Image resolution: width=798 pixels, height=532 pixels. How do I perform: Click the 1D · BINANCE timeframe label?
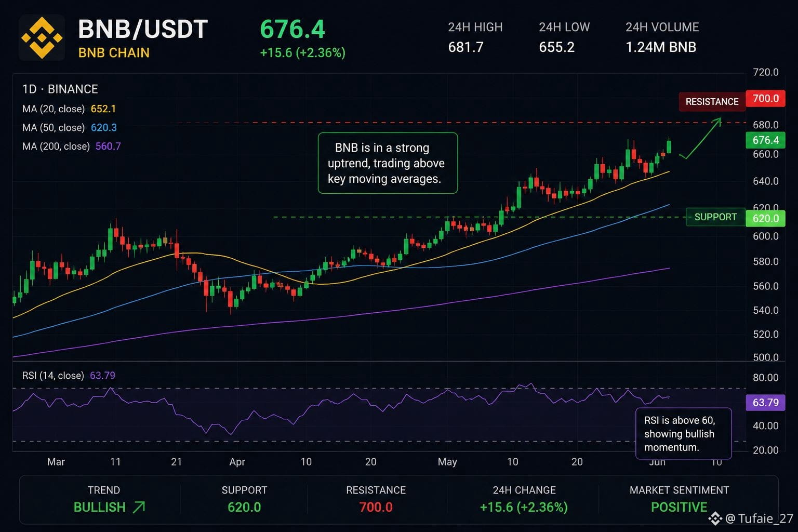(x=60, y=89)
